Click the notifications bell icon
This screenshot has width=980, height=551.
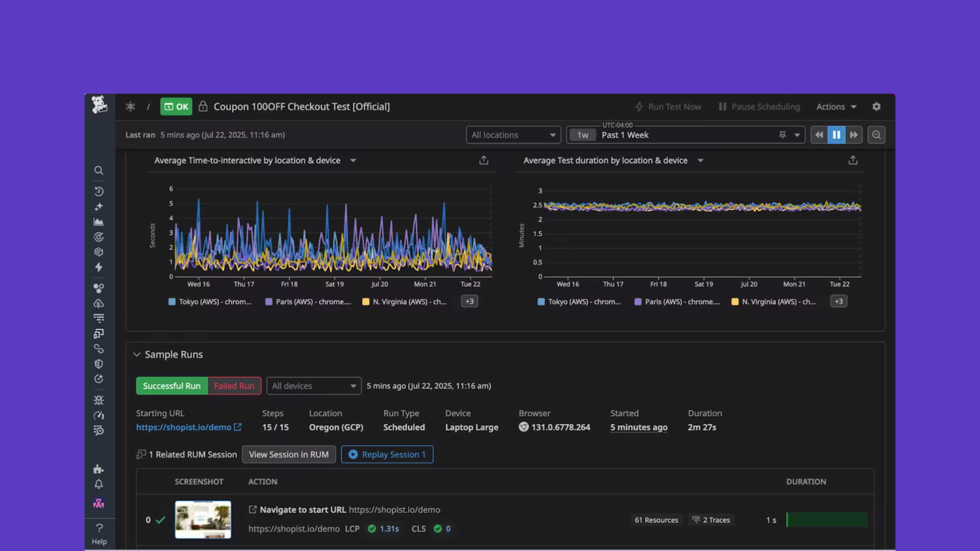(x=99, y=484)
